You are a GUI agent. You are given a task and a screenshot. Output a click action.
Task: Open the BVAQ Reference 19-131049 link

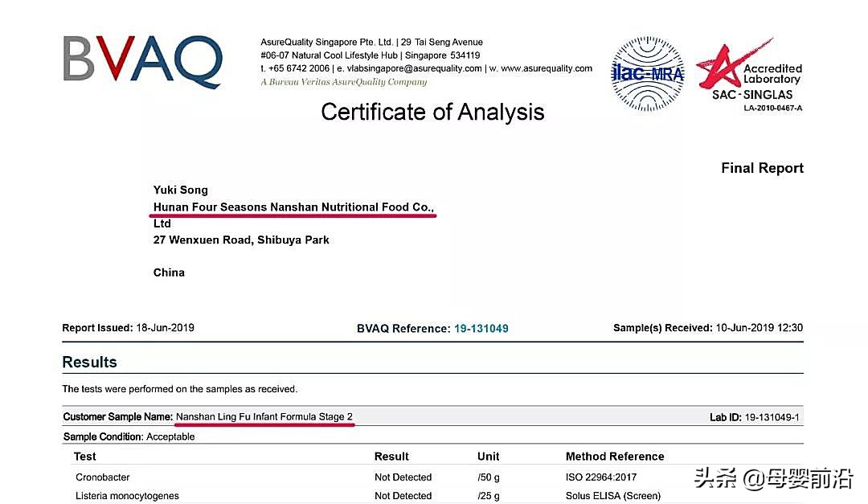481,329
